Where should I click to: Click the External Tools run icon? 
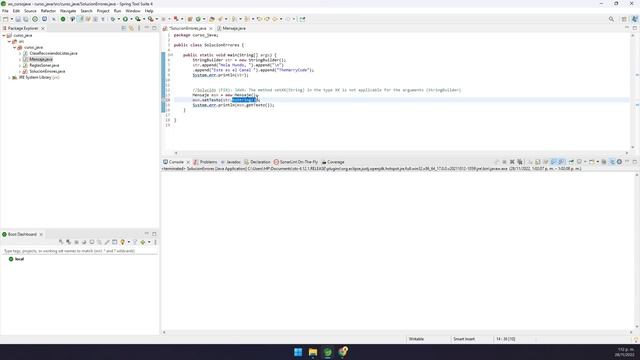tap(151, 19)
